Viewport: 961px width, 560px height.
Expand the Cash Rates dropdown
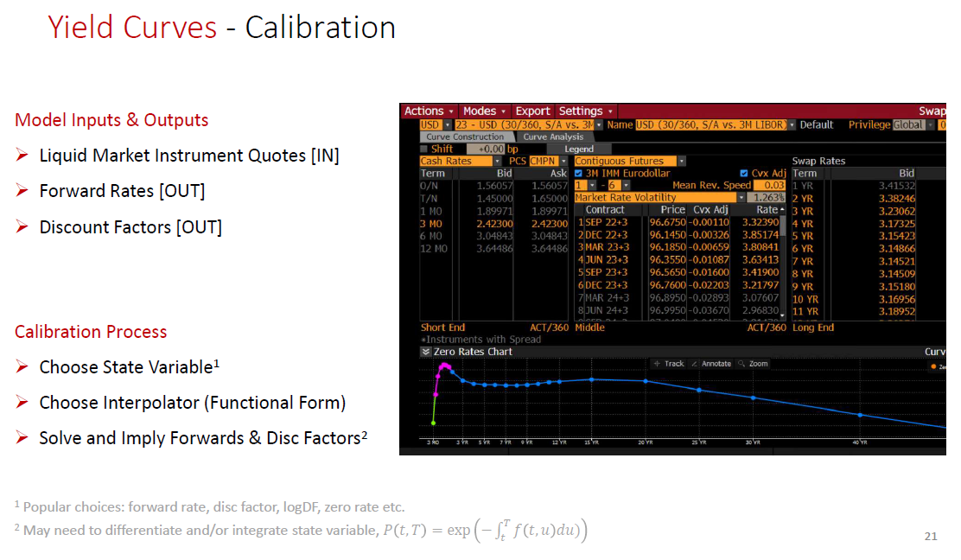tap(497, 161)
